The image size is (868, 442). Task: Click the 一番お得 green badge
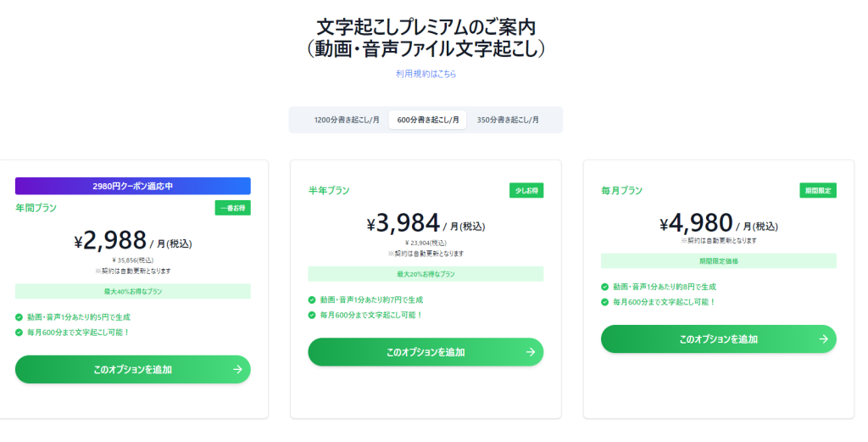(x=232, y=208)
